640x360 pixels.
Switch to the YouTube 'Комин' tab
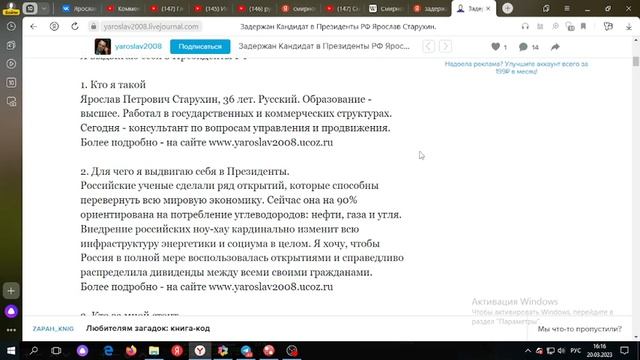[123, 8]
